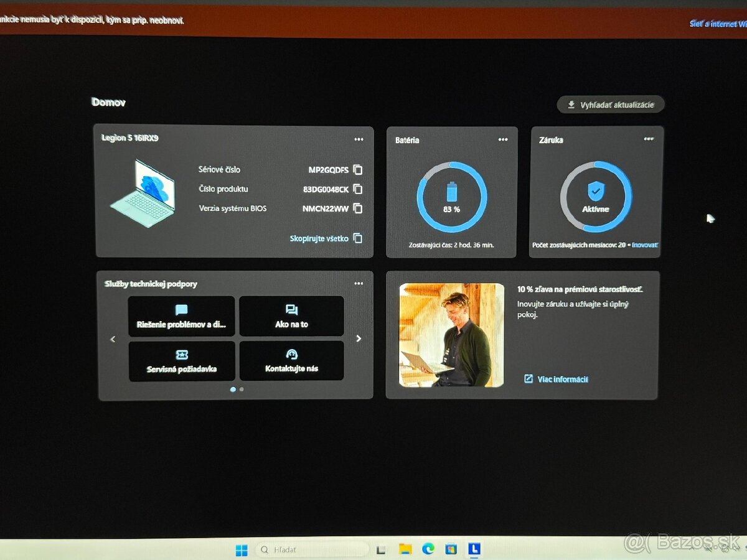747x560 pixels.
Task: Open the Legion 5 16IRX9 card options menu
Action: pos(359,139)
